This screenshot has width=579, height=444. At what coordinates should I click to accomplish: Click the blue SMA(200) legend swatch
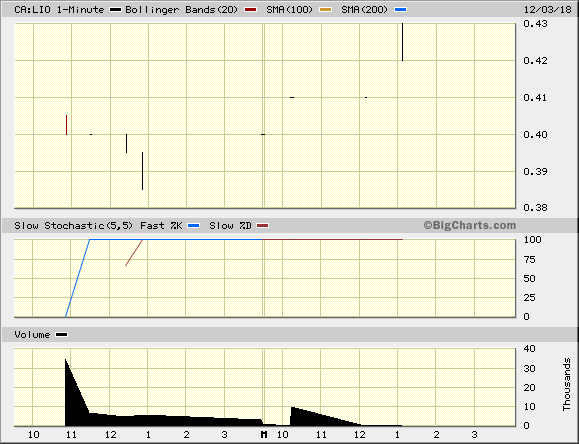point(401,10)
